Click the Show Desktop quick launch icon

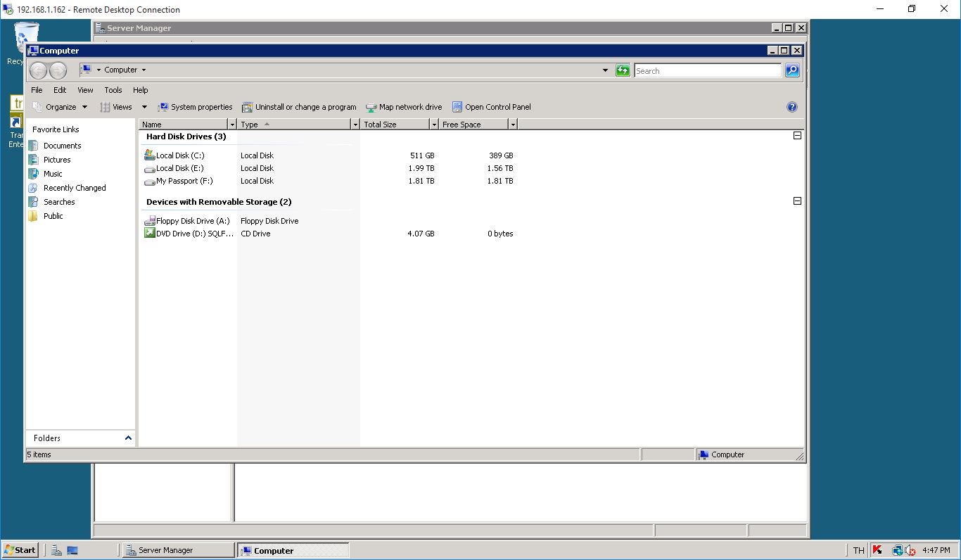pos(72,550)
